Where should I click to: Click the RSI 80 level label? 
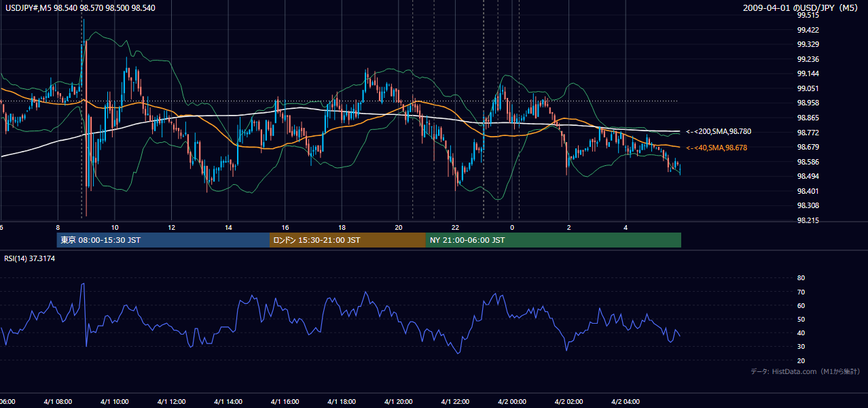[801, 278]
